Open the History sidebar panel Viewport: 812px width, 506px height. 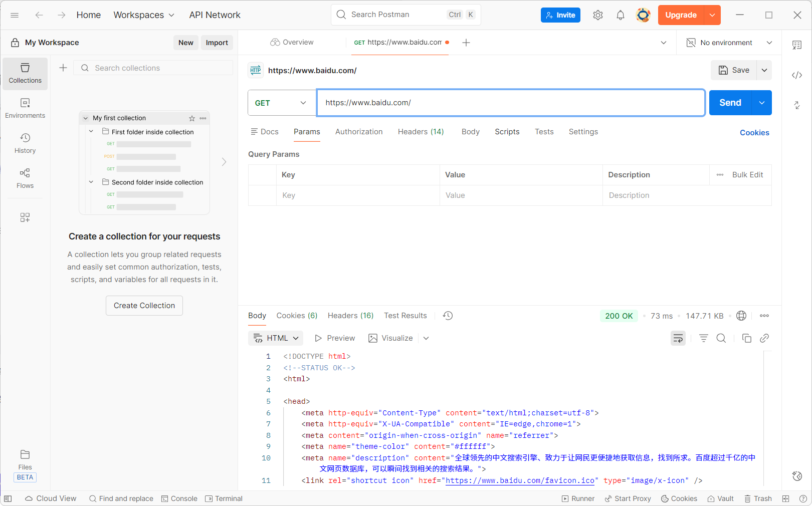25,144
